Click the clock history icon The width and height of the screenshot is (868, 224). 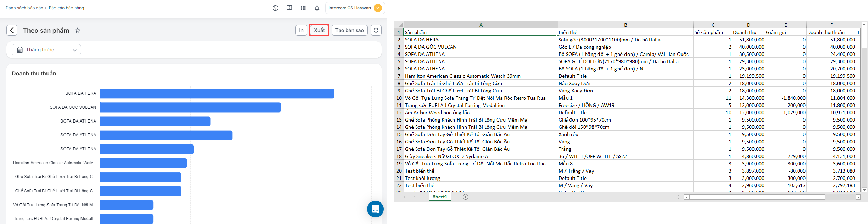click(x=275, y=8)
